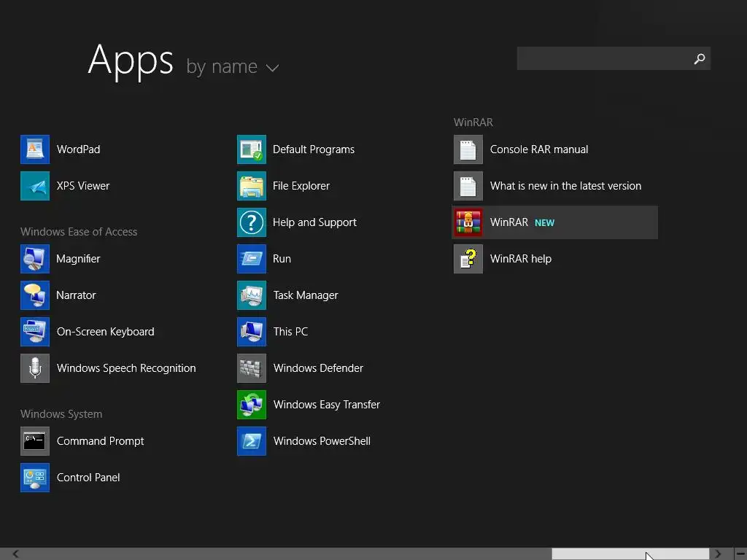Open the This PC icon

[252, 332]
